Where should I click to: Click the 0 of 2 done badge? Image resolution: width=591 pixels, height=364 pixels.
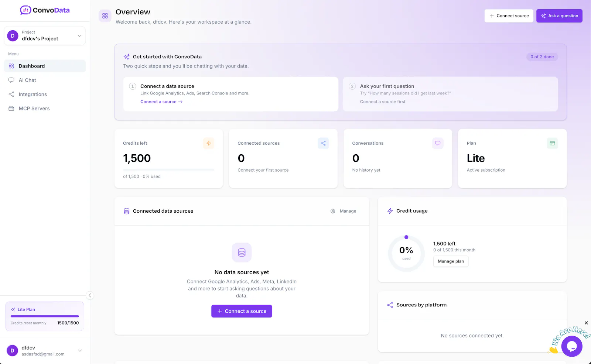click(542, 57)
